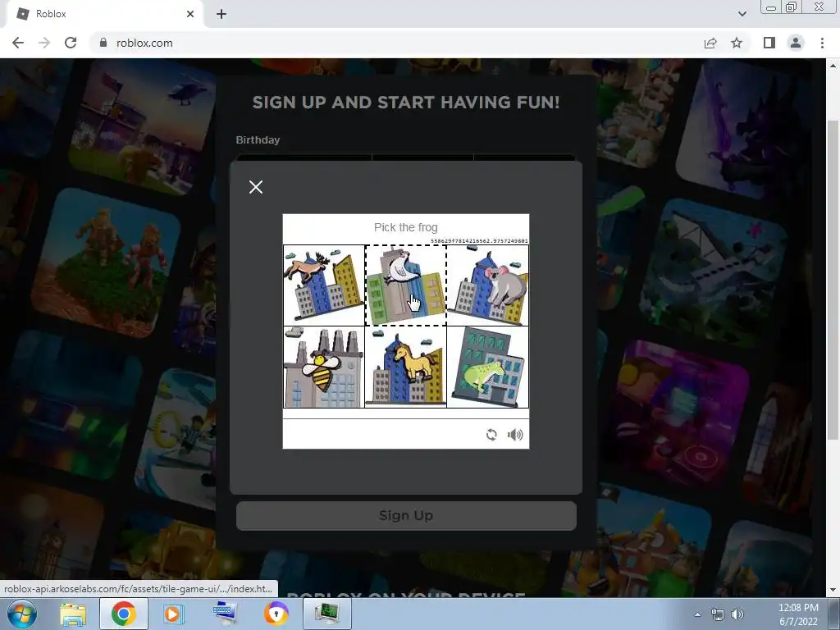Image resolution: width=840 pixels, height=630 pixels.
Task: Open the Windows Start menu
Action: click(22, 614)
